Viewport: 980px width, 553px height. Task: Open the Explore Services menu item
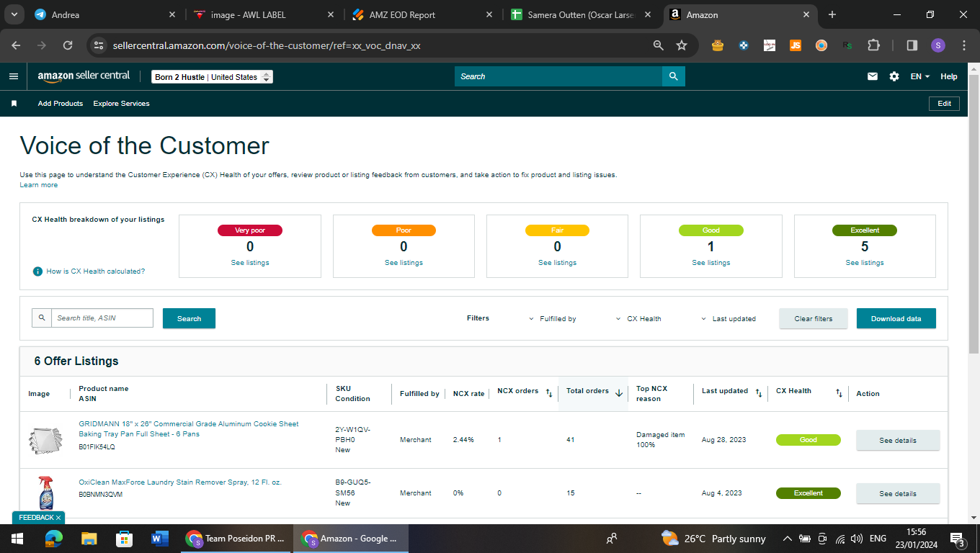pyautogui.click(x=122, y=104)
